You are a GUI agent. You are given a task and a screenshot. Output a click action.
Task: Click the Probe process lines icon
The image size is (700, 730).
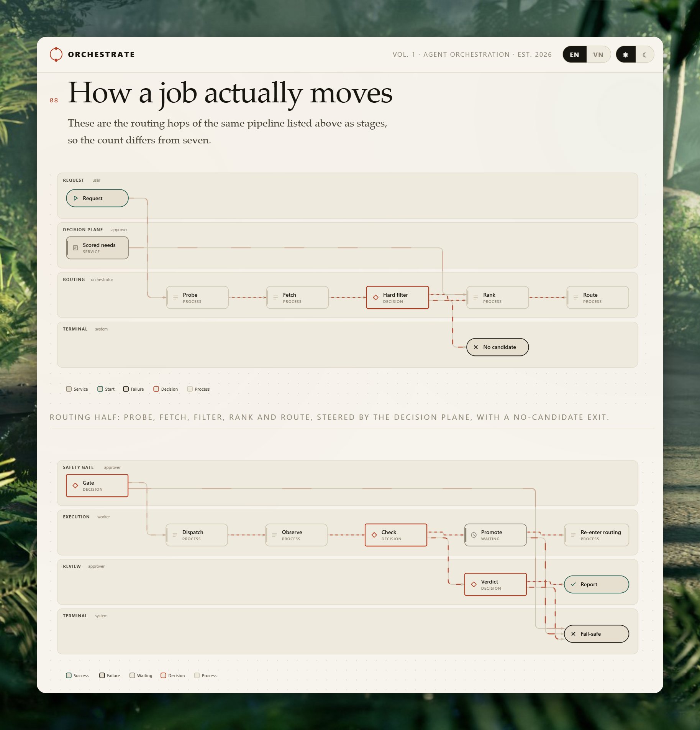click(175, 298)
